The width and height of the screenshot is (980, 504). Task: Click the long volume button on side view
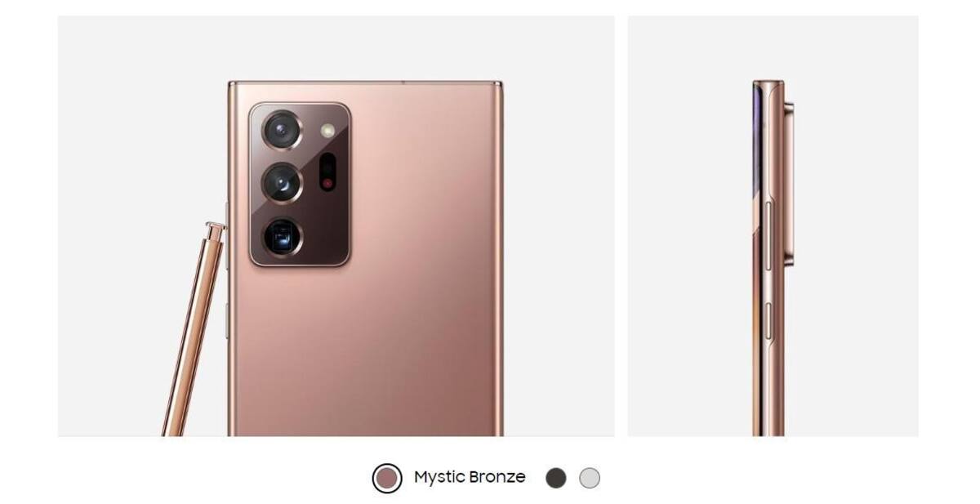(767, 235)
